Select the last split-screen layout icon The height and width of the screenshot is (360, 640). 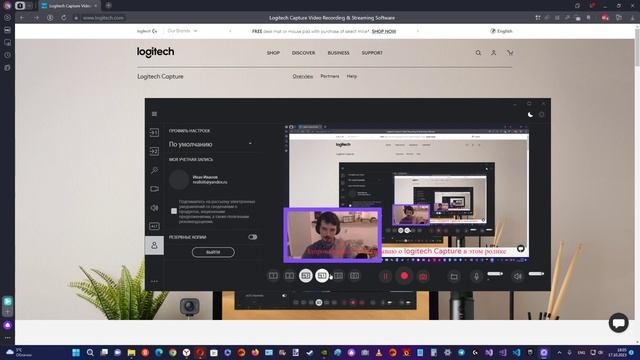[x=354, y=276]
